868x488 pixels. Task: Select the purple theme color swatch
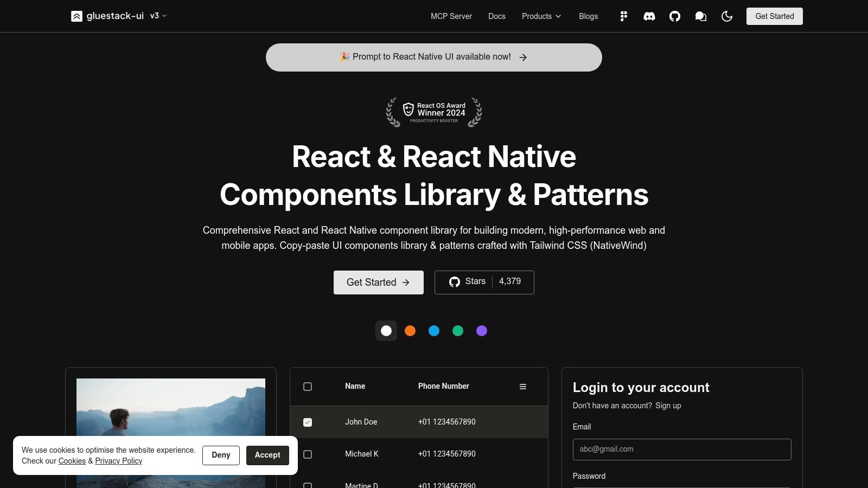tap(482, 331)
